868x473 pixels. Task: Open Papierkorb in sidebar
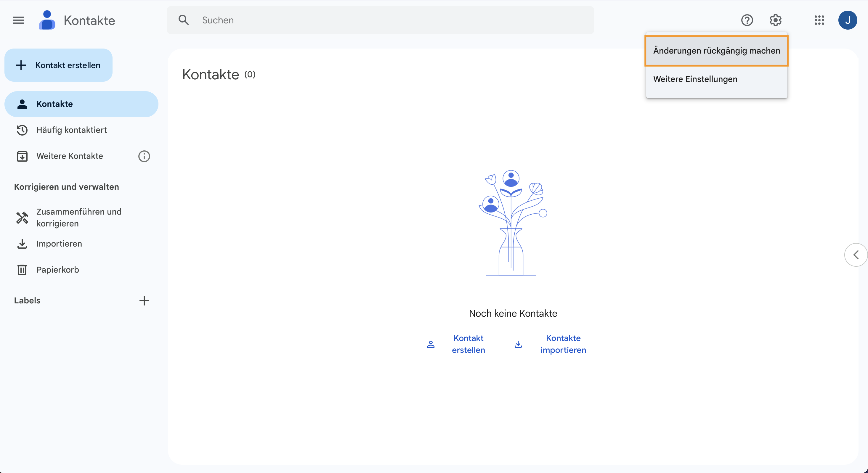pos(81,270)
